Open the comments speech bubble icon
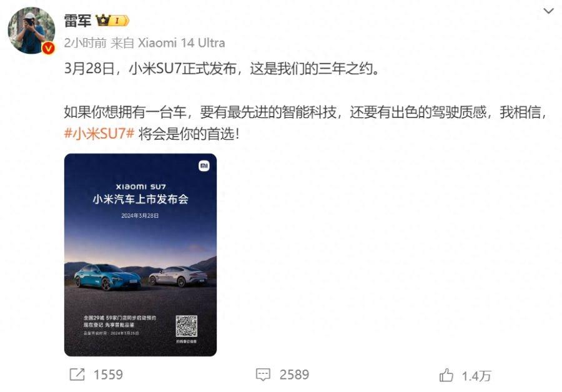 [263, 375]
